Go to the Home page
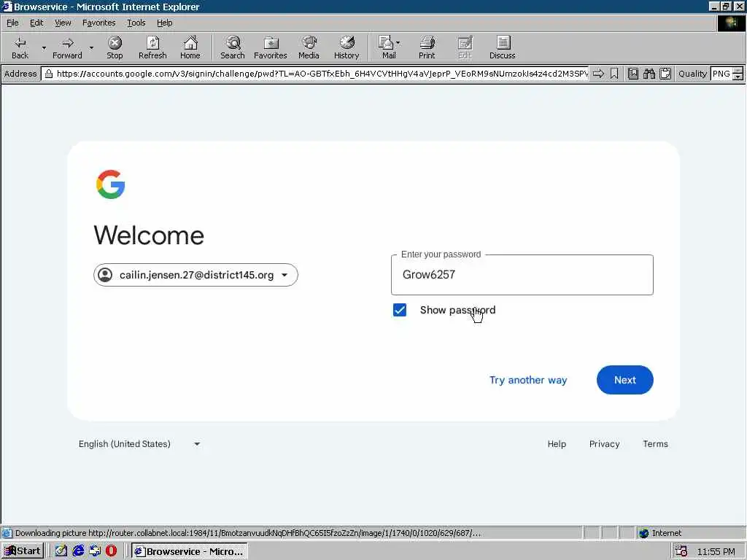 pos(190,47)
